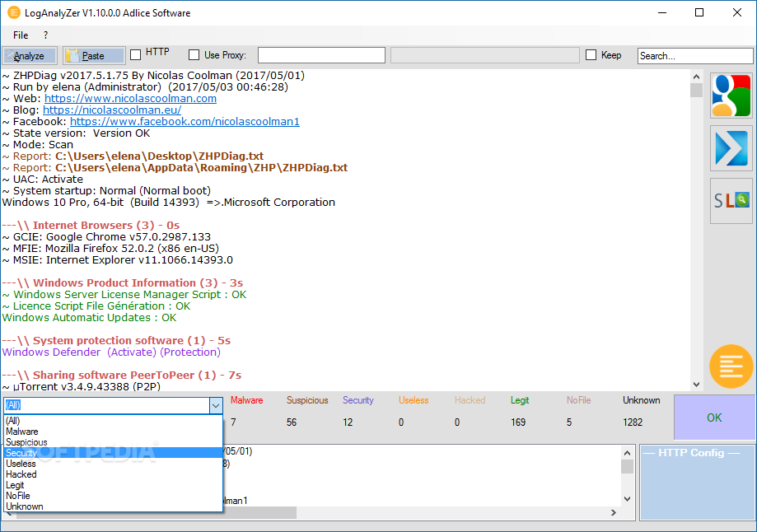Click the Unknown count label
Screen dimensions: 757x532
[x=641, y=400]
